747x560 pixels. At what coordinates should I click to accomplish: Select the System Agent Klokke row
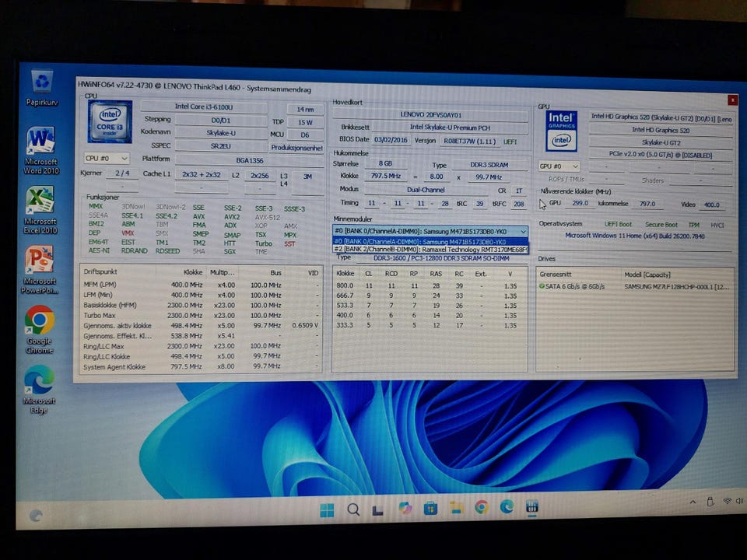(x=201, y=366)
